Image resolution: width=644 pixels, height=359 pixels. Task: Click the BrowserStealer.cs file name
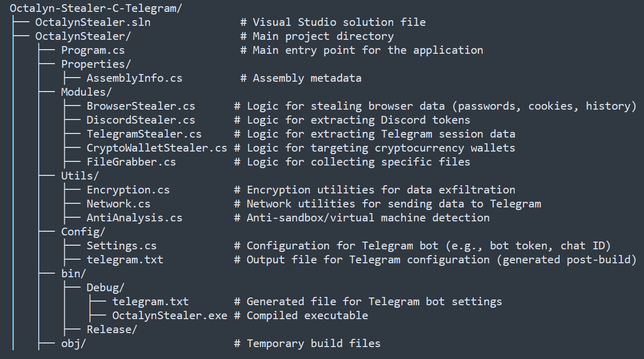(141, 106)
